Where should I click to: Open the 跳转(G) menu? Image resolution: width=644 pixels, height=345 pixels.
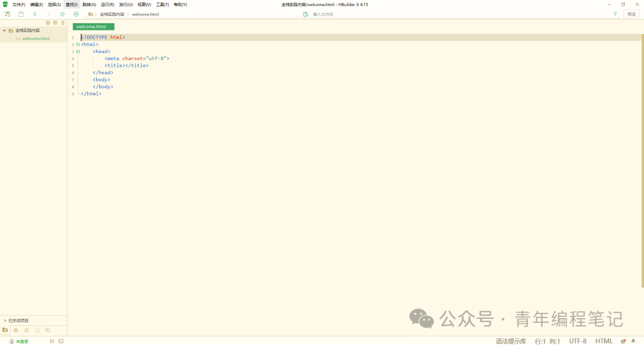[x=89, y=5]
